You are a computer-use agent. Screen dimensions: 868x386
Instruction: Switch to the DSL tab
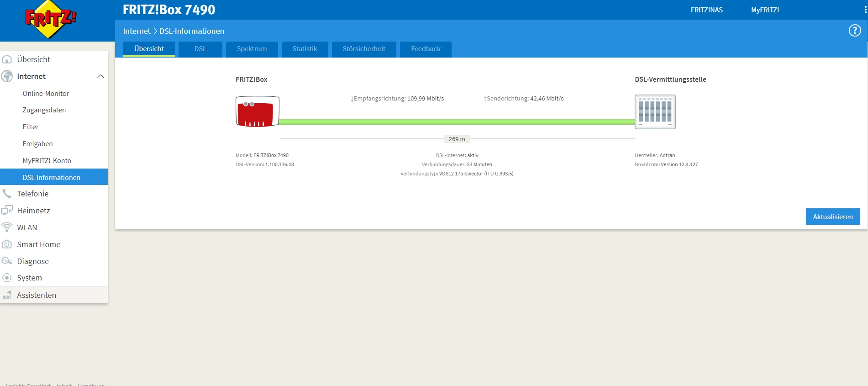coord(200,49)
